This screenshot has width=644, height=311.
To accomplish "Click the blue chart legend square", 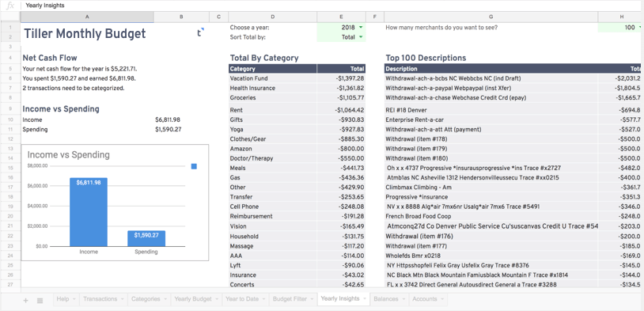I will coord(194,166).
